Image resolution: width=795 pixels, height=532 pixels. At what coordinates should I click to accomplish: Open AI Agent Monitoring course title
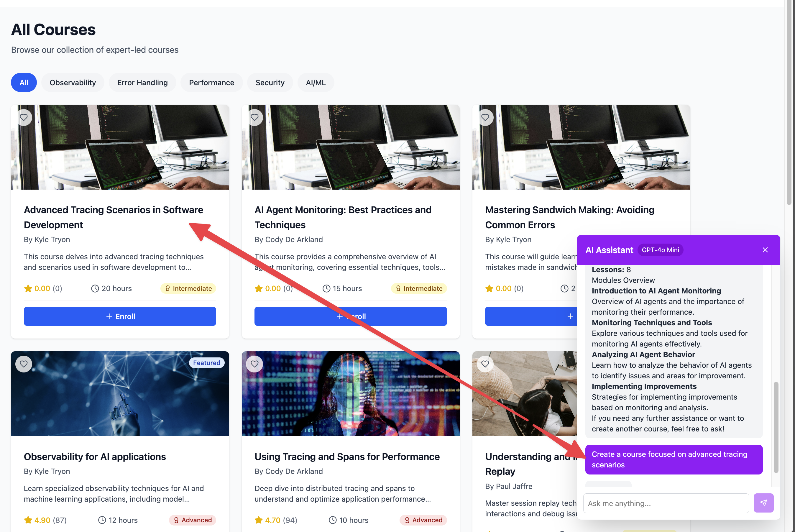pos(343,217)
